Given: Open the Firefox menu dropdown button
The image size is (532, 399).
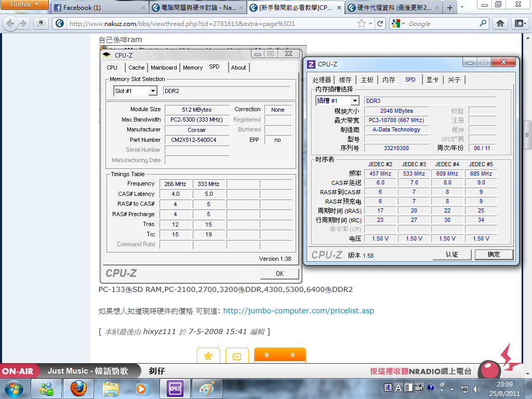Looking at the screenshot, I should (24, 6).
